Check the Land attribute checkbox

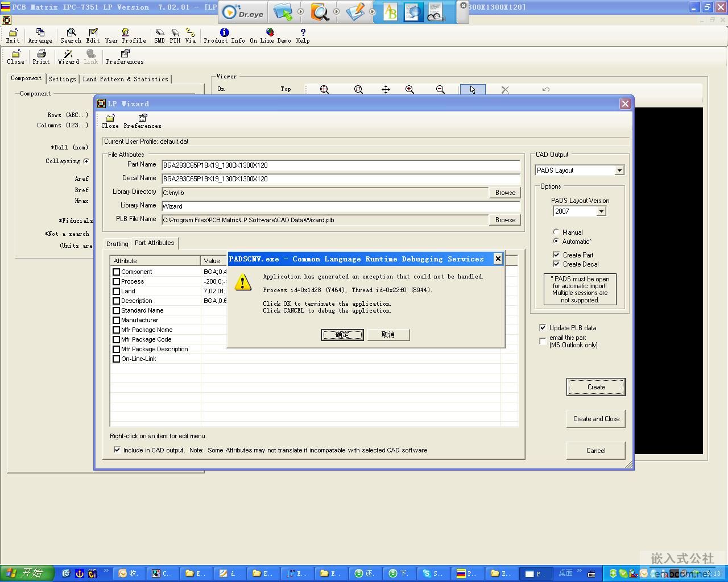click(x=117, y=292)
